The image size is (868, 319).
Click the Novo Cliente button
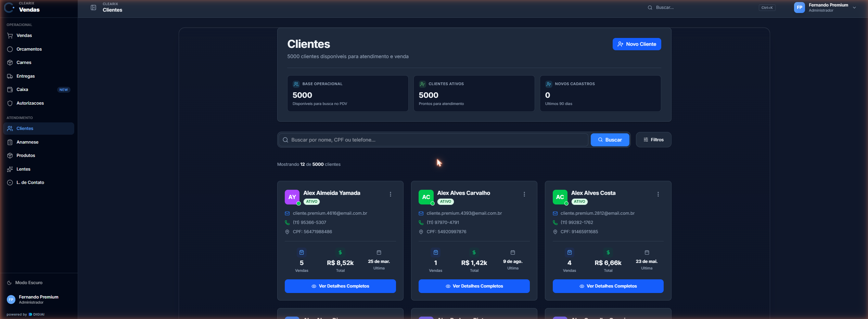(637, 44)
